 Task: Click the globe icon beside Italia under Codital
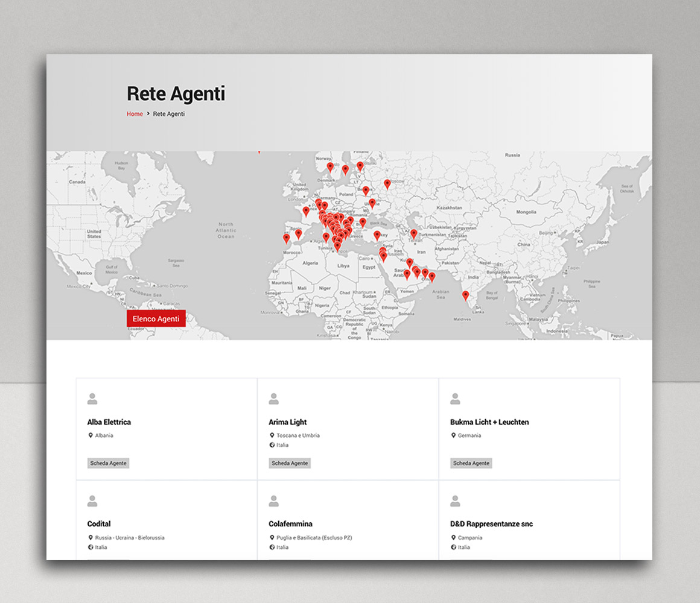[90, 547]
